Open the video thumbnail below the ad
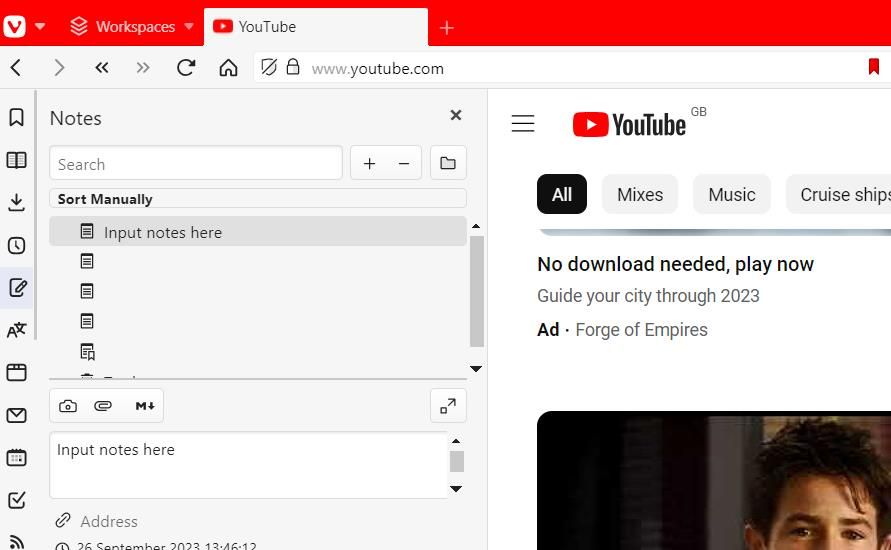 coord(714,481)
